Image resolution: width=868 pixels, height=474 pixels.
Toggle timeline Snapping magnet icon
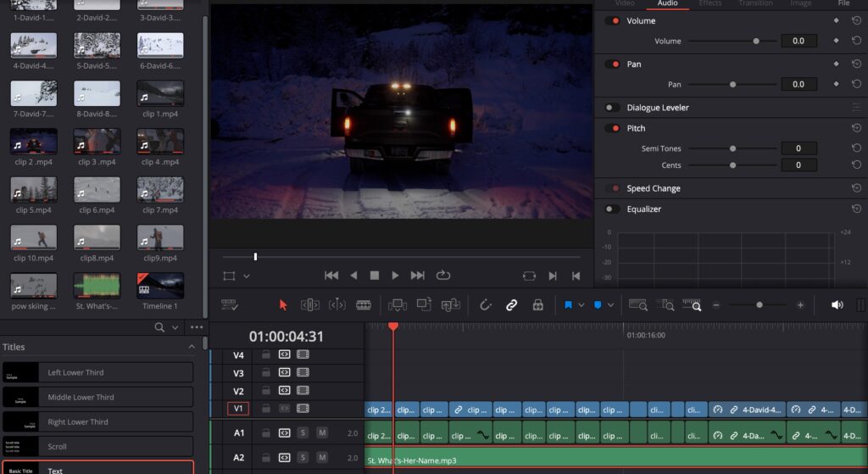(486, 305)
